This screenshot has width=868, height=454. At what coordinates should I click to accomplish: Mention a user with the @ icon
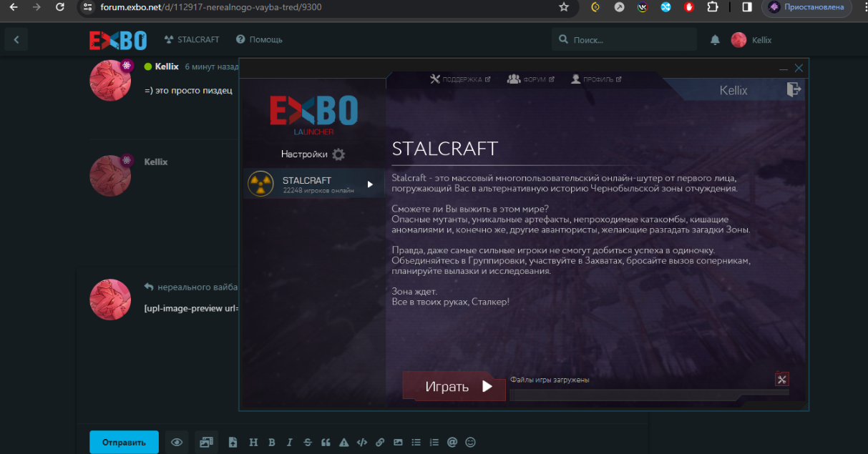pyautogui.click(x=452, y=443)
